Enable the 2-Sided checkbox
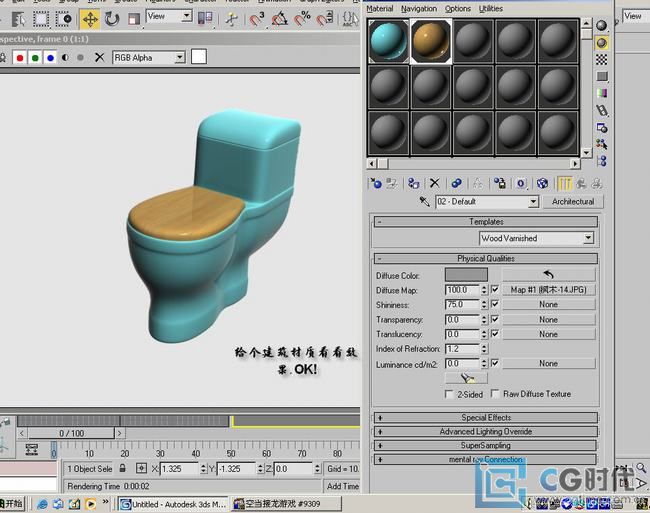 pyautogui.click(x=449, y=394)
